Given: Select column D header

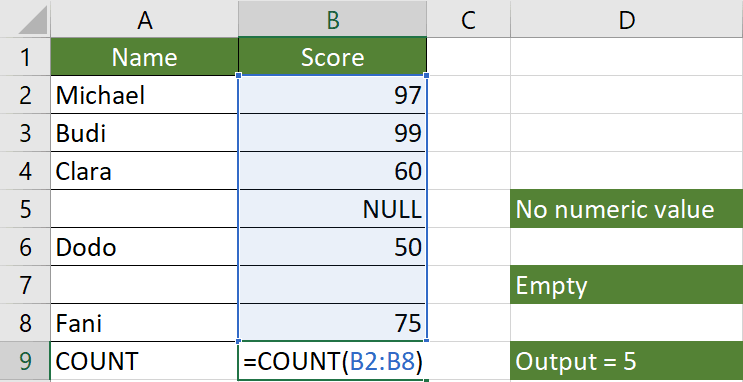Looking at the screenshot, I should [626, 19].
